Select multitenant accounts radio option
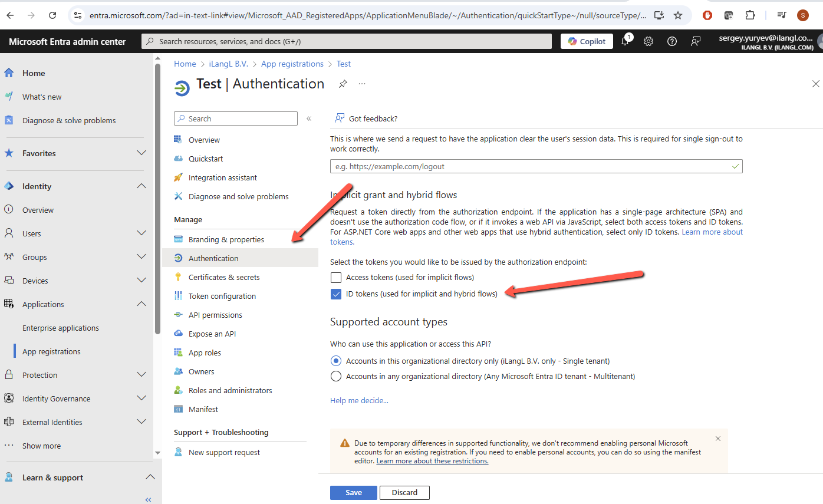The image size is (823, 504). (x=336, y=376)
